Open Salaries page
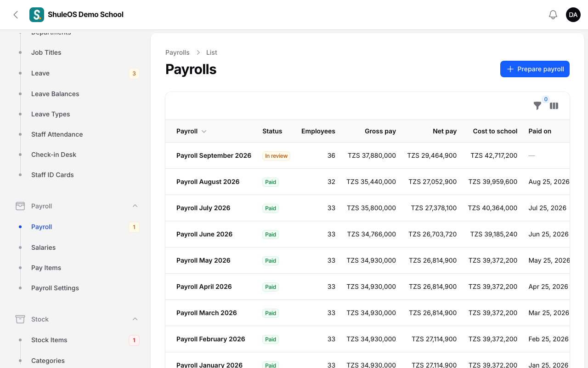Viewport: 588px width, 368px height. pyautogui.click(x=43, y=247)
